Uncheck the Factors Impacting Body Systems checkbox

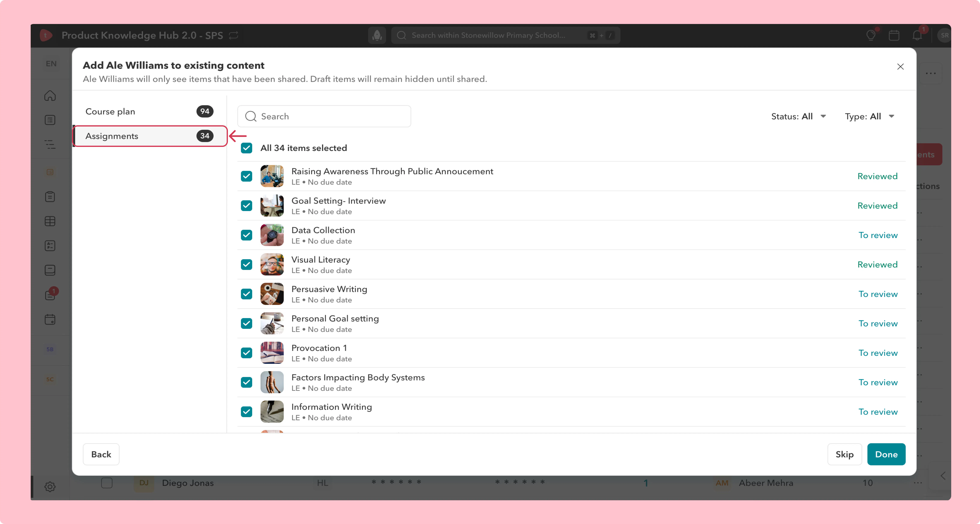point(246,382)
